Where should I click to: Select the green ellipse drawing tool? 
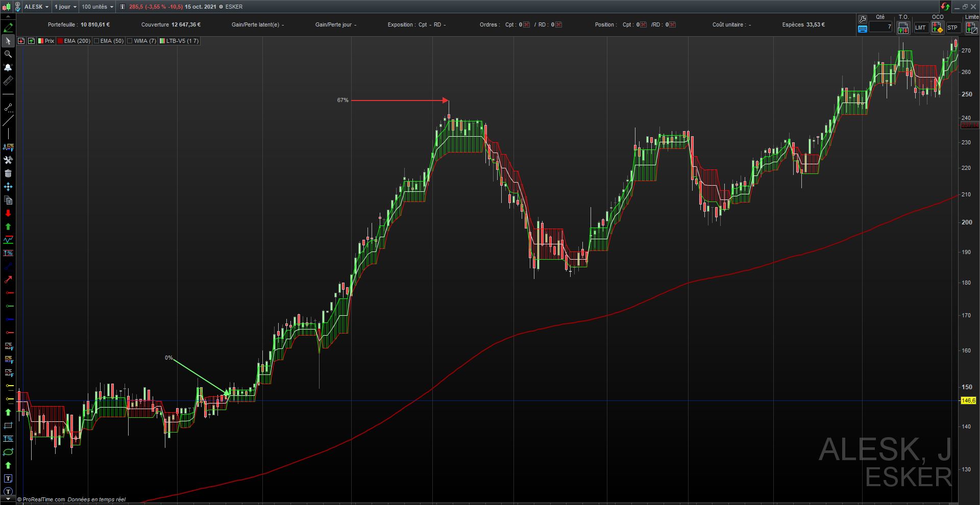(x=8, y=452)
